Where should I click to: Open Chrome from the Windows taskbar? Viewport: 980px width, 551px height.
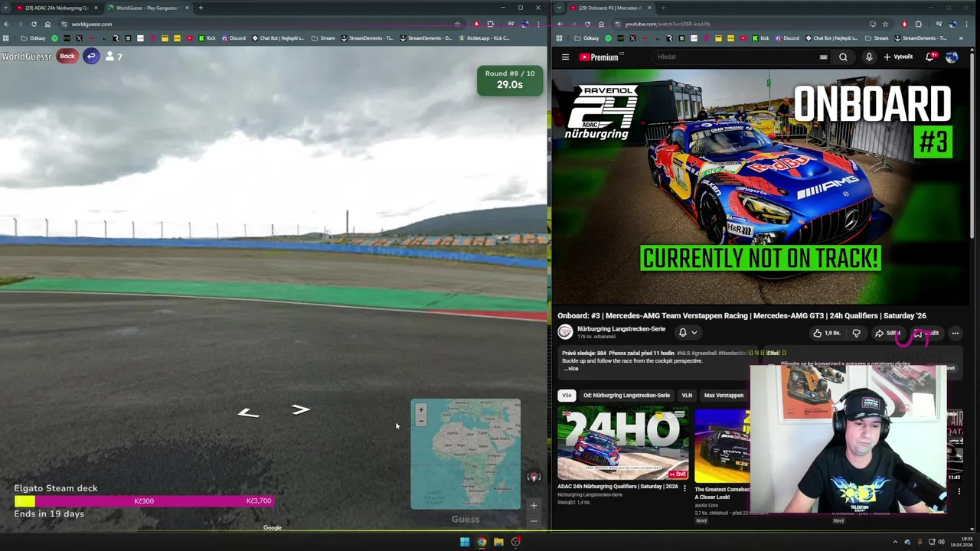click(482, 542)
